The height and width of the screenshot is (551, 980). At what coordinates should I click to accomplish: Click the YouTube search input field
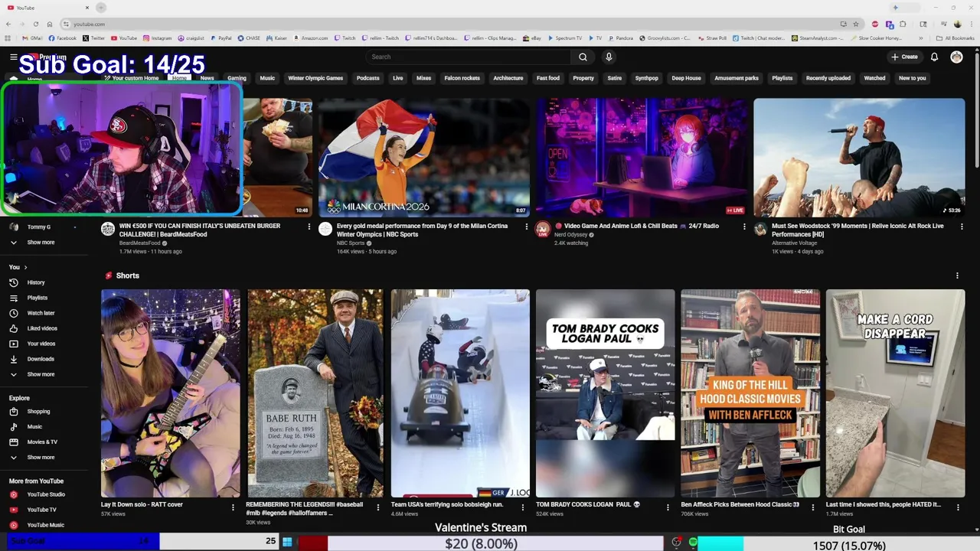point(469,57)
